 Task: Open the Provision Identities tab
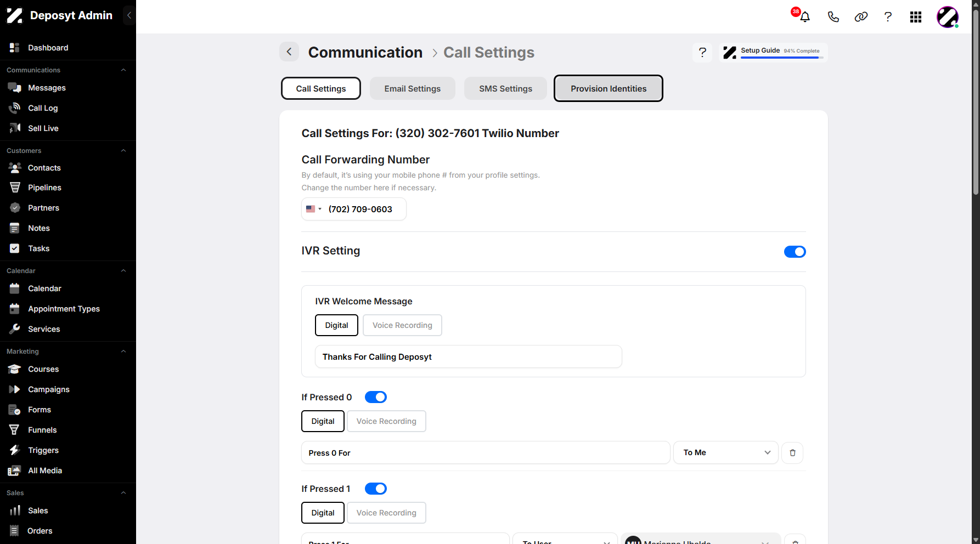tap(609, 88)
